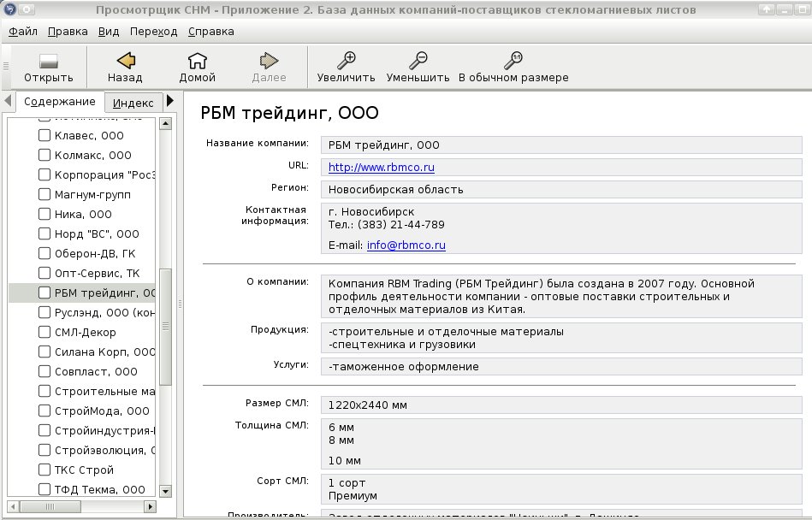Select СМЛ-Декор in contents tree
Screen dimensions: 812x520
tap(86, 332)
